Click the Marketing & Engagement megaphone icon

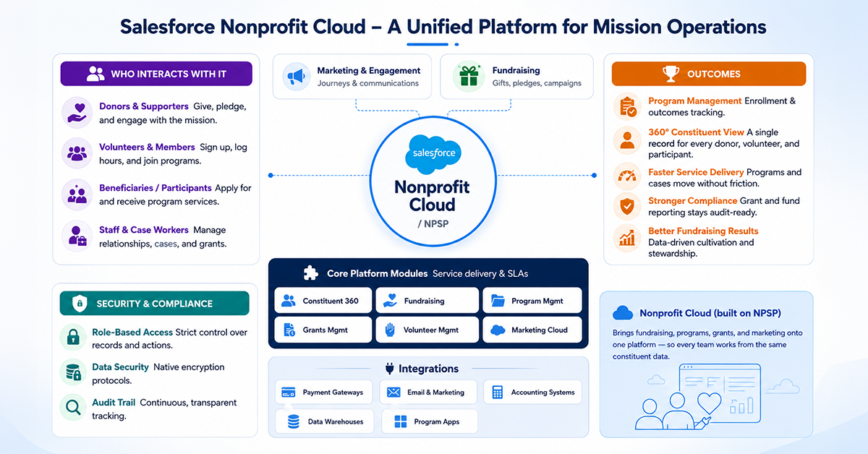295,76
